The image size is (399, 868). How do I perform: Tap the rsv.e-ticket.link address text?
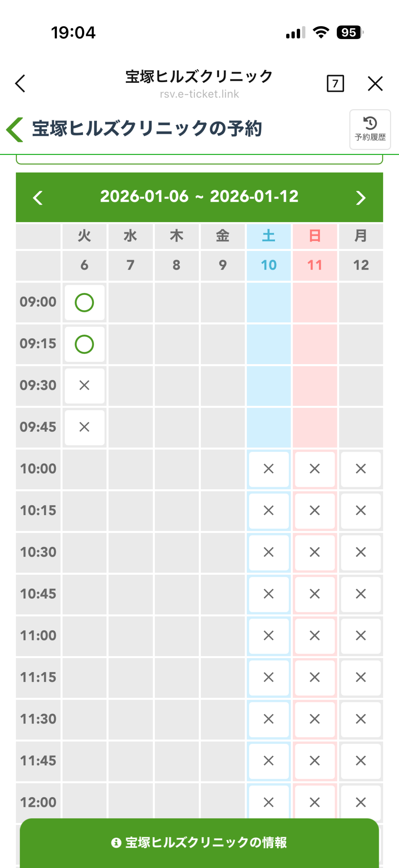point(199,94)
